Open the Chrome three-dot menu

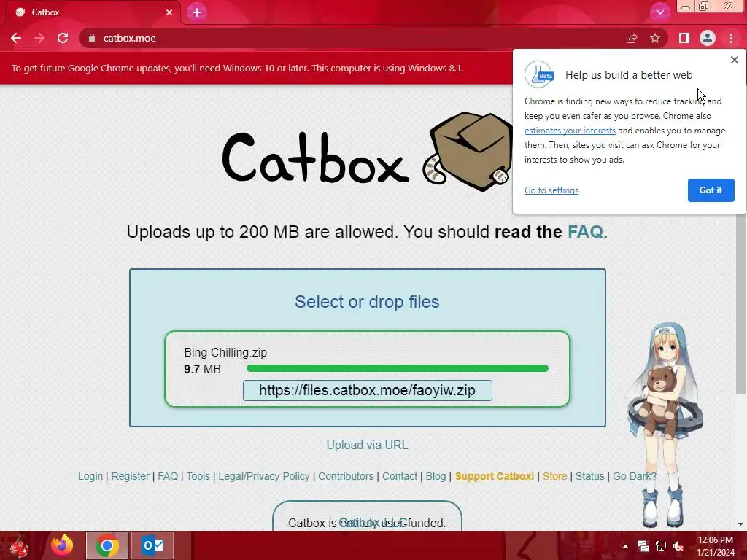click(x=731, y=38)
